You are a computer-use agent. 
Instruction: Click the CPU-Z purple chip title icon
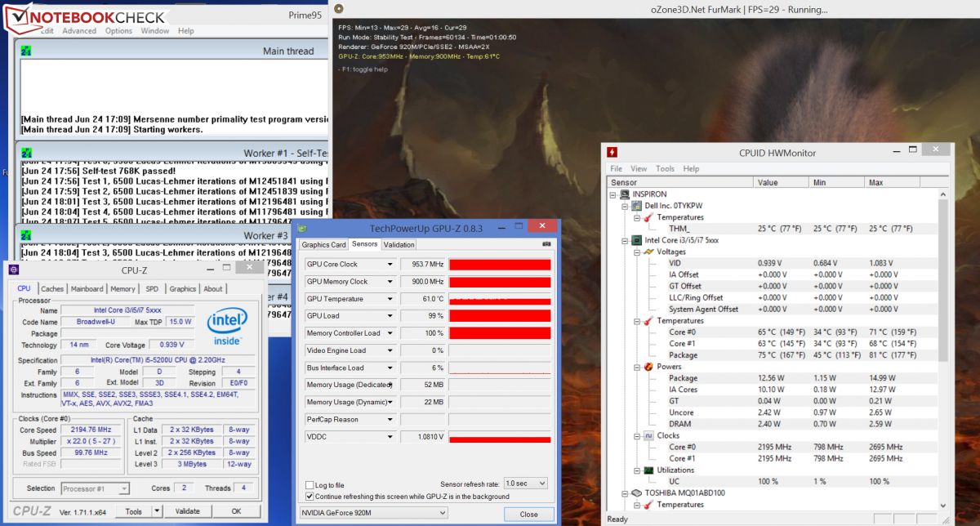(13, 270)
